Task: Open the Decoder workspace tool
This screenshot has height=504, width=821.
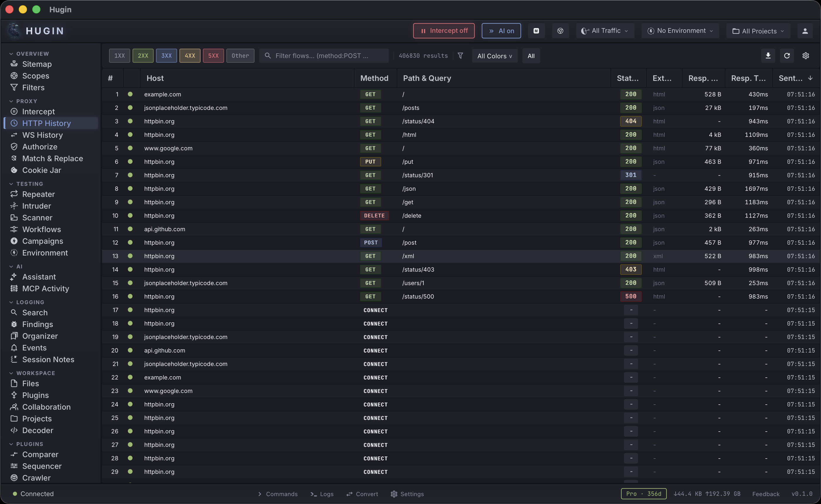Action: [x=37, y=430]
